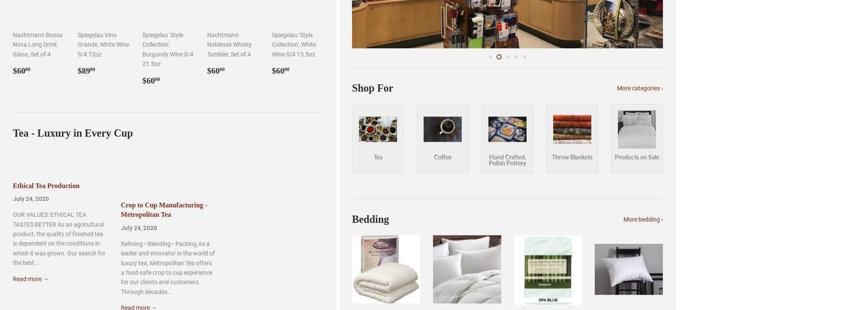This screenshot has height=310, width=868.
Task: Jump to the last carousel dot
Action: pos(525,57)
